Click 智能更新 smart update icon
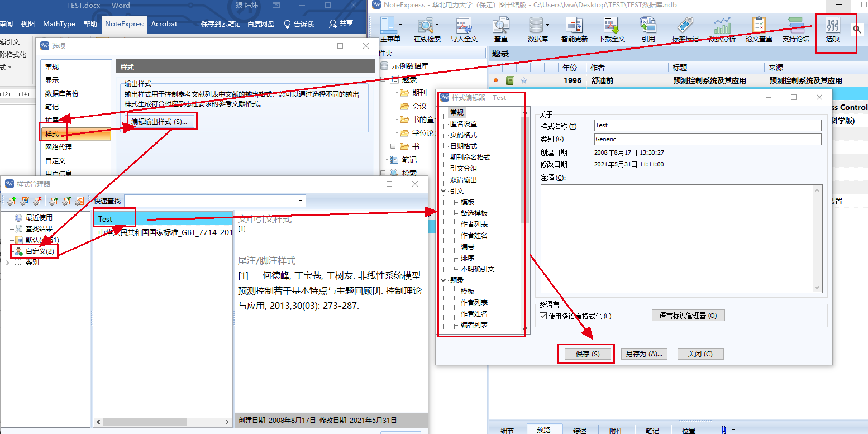The width and height of the screenshot is (868, 434). tap(574, 30)
